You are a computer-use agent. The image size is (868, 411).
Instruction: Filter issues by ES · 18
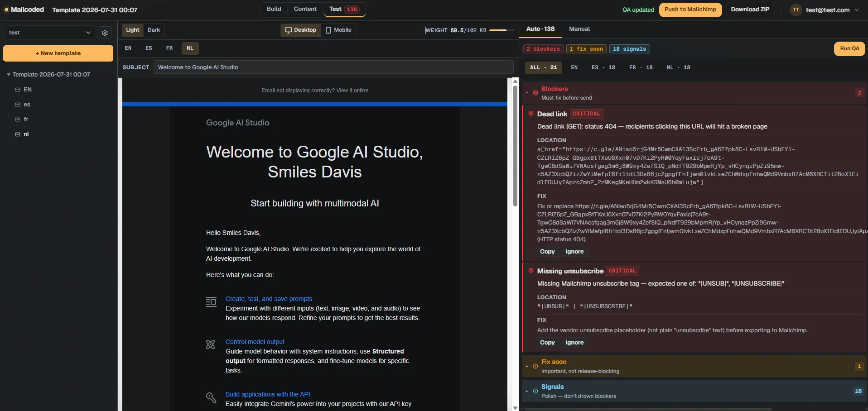(x=603, y=67)
